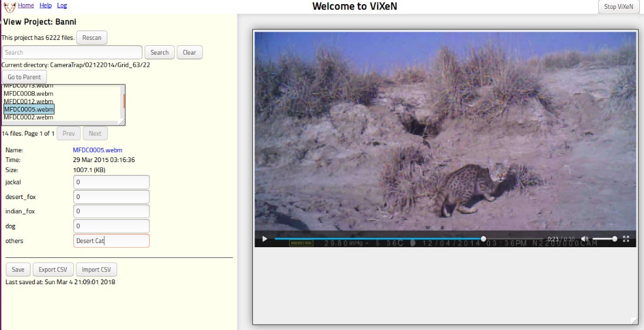The height and width of the screenshot is (330, 644).
Task: Edit the jackal count field
Action: [111, 182]
